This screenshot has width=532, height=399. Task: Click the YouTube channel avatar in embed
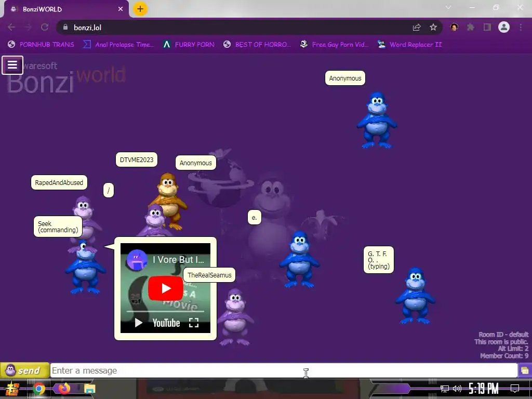(137, 260)
